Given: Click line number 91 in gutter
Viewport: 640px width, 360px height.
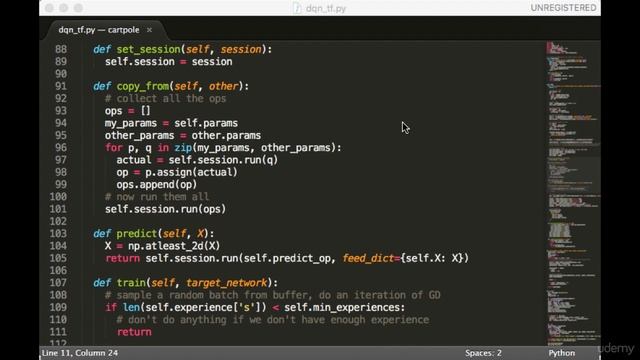Looking at the screenshot, I should click(61, 86).
